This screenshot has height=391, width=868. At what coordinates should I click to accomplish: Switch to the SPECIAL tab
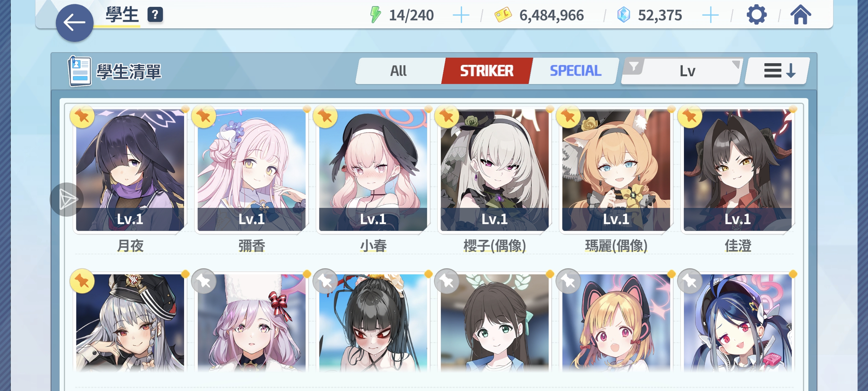pos(575,71)
